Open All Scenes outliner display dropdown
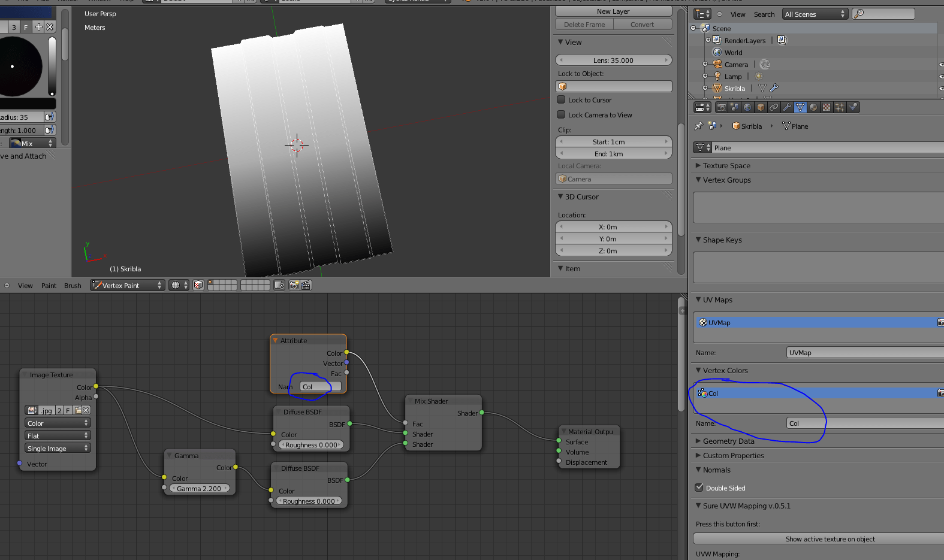This screenshot has width=944, height=560. pyautogui.click(x=815, y=14)
